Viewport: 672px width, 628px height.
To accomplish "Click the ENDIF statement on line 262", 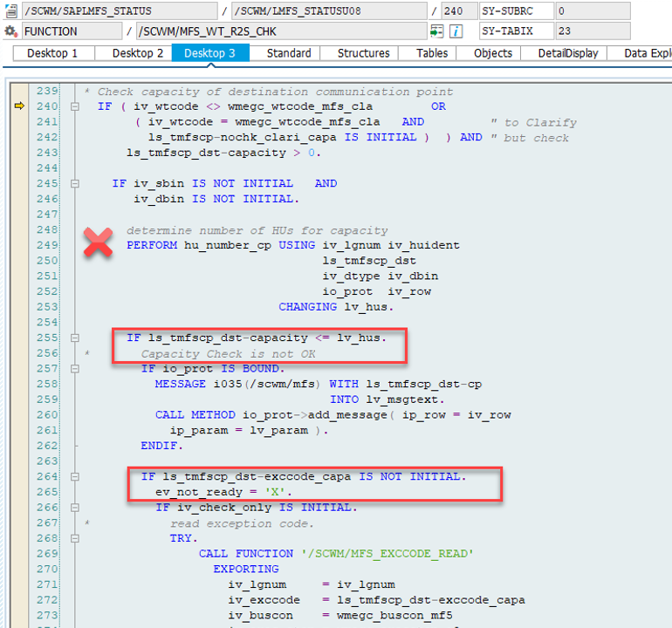I will (x=162, y=446).
